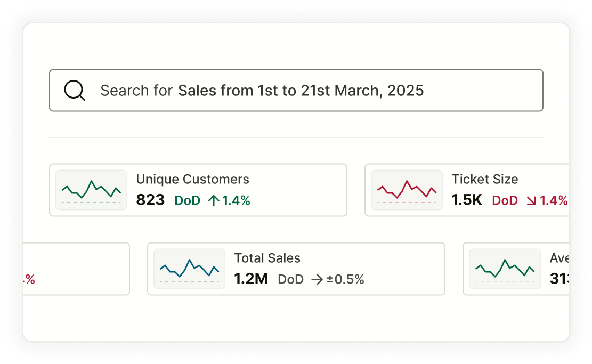Click the gray DoD label in Total Sales
This screenshot has height=364, width=592.
290,280
